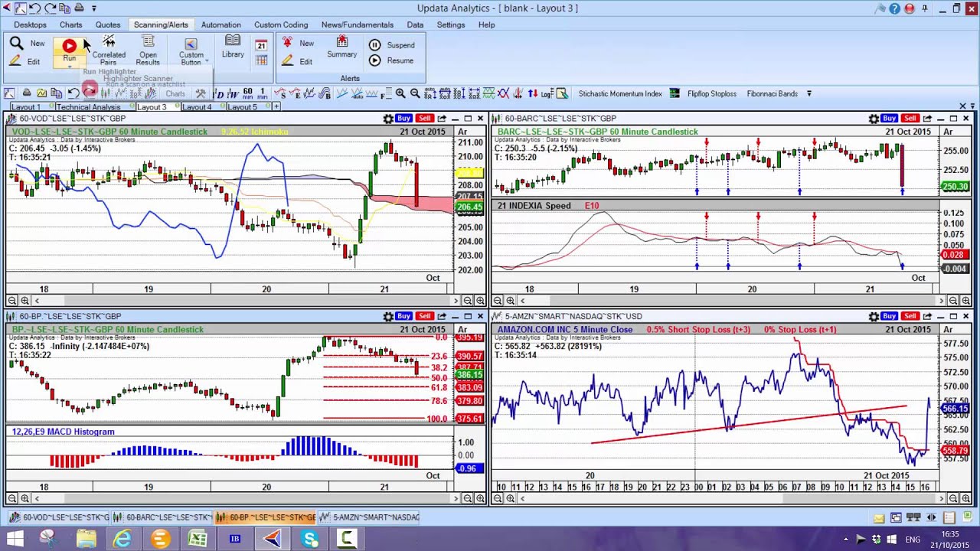Viewport: 980px width, 551px height.
Task: Click the zoom in magnifier in the toolbar
Action: click(x=400, y=93)
